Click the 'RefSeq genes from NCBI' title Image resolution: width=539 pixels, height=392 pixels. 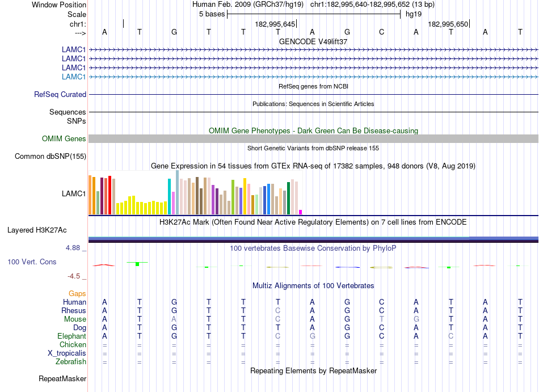tap(313, 86)
